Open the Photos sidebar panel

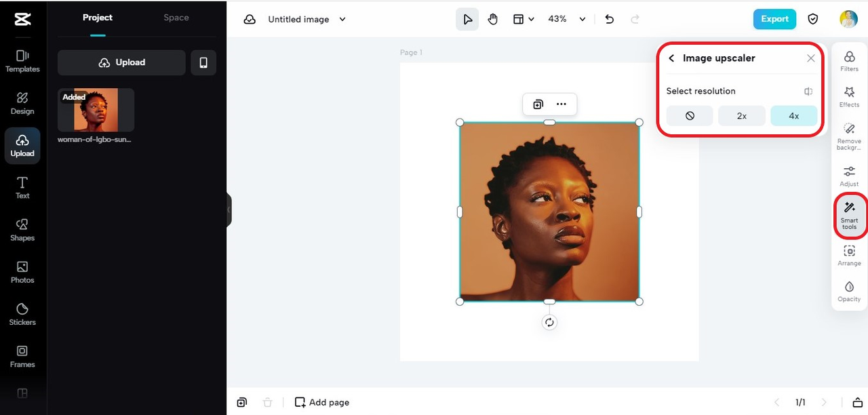pos(22,272)
